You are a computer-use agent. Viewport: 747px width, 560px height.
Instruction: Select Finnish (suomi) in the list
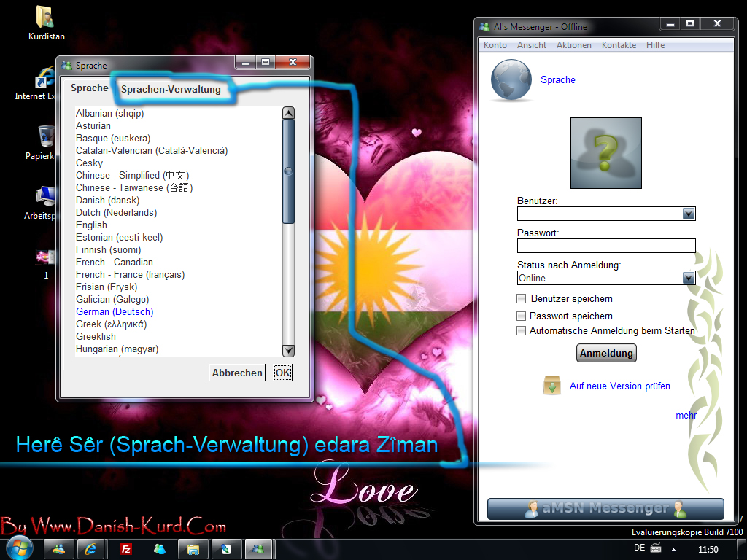click(108, 249)
